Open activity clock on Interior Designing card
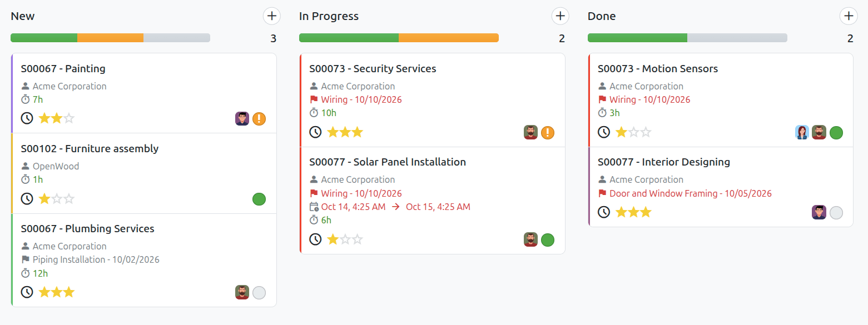The image size is (868, 325). [x=604, y=212]
